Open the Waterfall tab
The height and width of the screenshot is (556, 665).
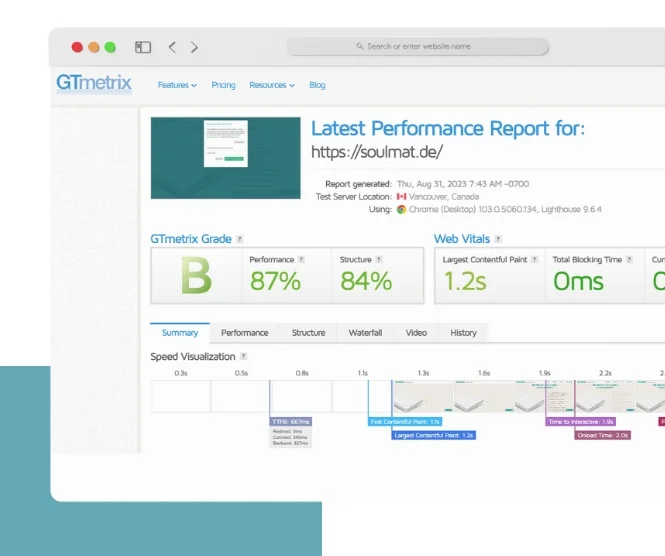(x=366, y=333)
